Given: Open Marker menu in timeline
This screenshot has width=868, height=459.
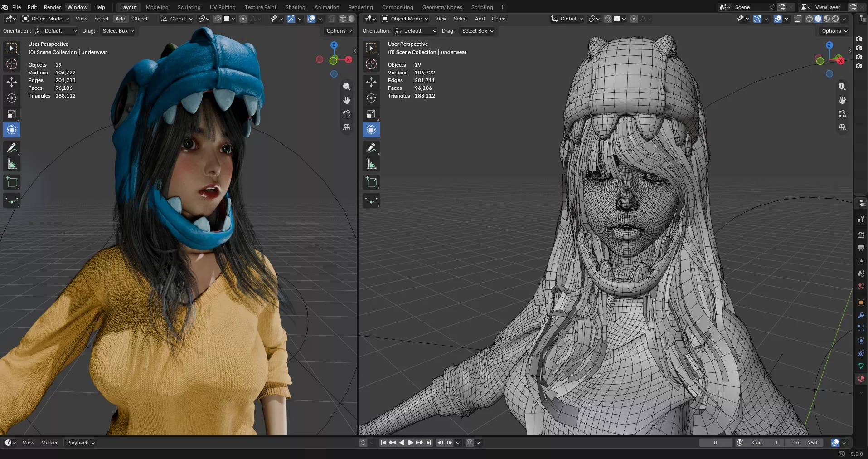Looking at the screenshot, I should pos(49,443).
